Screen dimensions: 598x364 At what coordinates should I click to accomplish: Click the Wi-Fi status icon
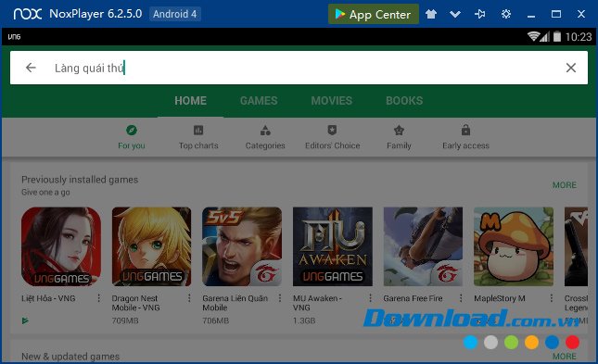click(533, 37)
